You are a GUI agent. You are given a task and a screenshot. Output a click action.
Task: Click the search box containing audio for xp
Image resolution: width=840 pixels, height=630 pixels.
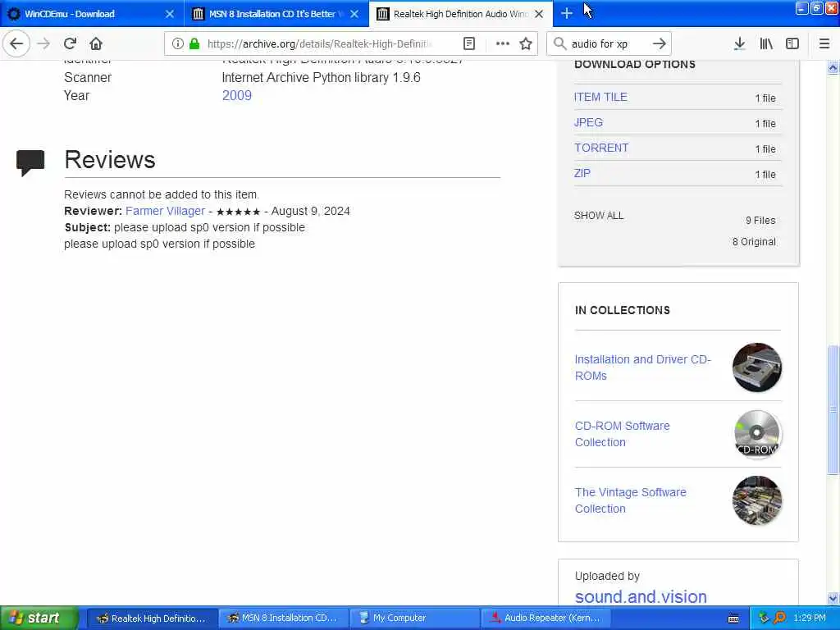(x=608, y=44)
